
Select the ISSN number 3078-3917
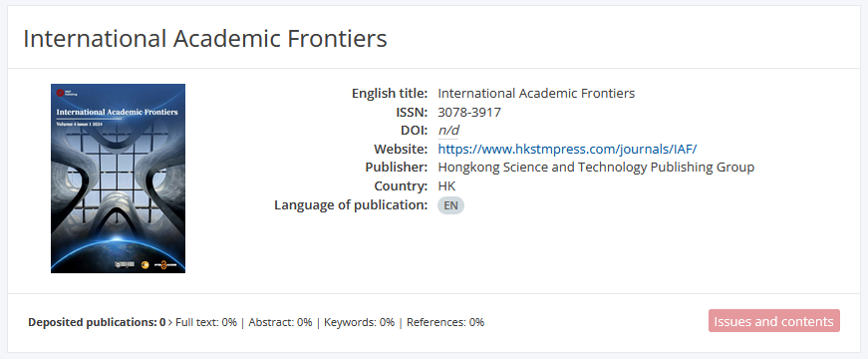pos(469,112)
